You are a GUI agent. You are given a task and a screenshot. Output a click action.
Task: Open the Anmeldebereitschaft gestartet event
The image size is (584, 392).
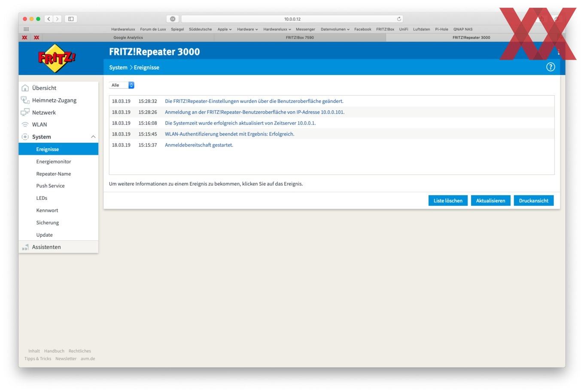point(199,145)
